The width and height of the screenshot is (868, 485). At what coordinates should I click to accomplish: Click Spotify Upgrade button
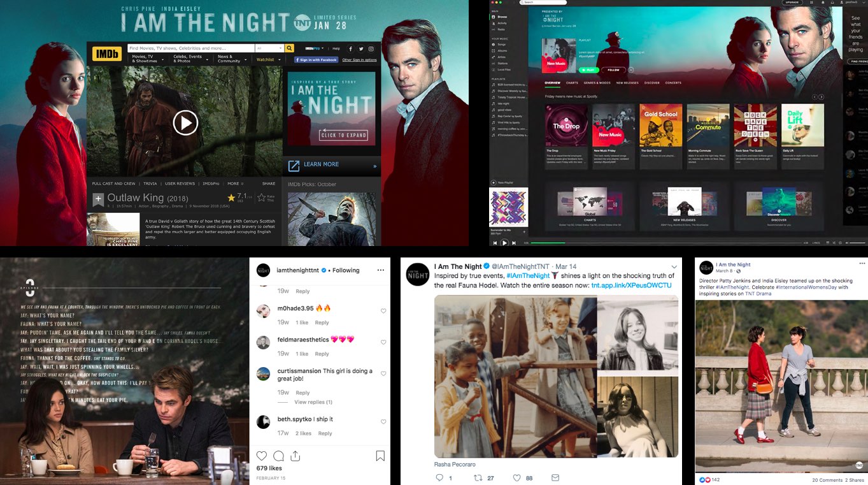(x=792, y=3)
